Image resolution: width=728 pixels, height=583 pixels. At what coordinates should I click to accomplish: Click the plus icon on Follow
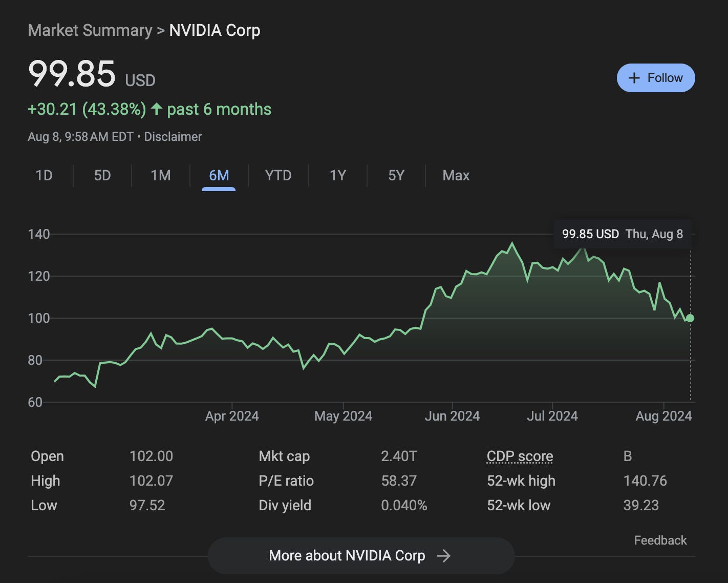pyautogui.click(x=634, y=78)
